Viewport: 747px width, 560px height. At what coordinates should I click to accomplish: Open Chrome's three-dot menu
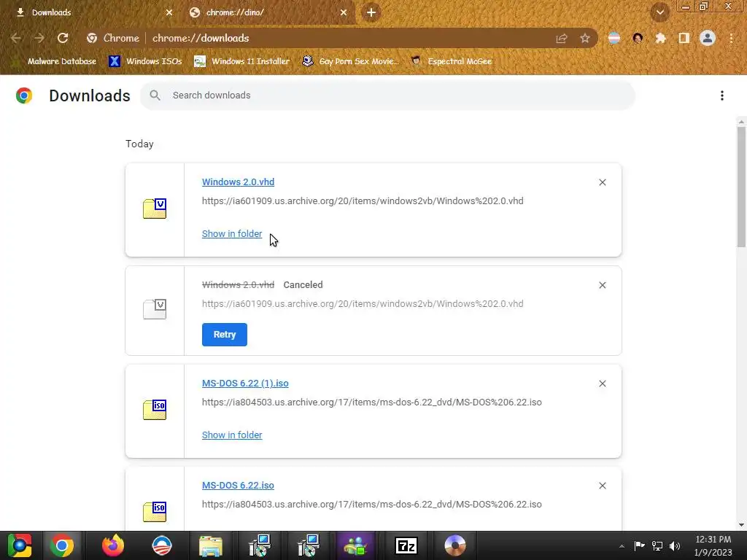[x=731, y=38]
